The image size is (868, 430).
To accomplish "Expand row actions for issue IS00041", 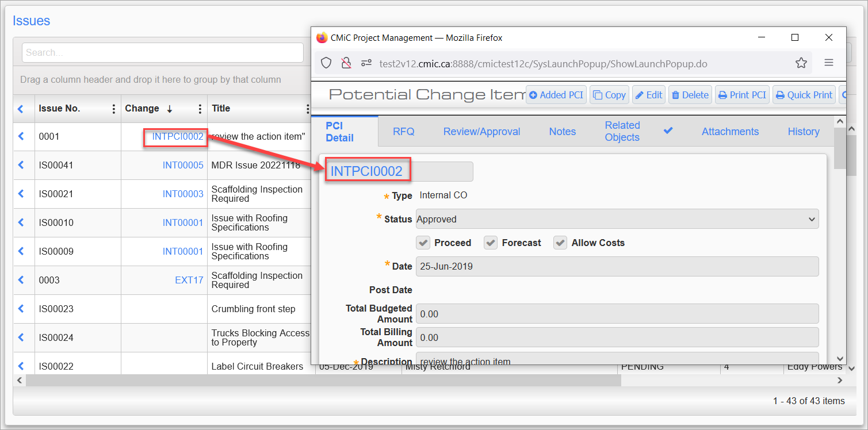I will (21, 165).
